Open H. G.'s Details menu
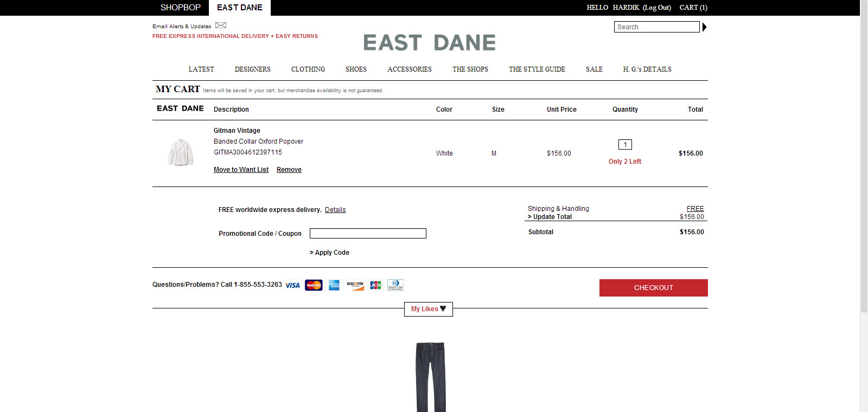 (x=647, y=69)
